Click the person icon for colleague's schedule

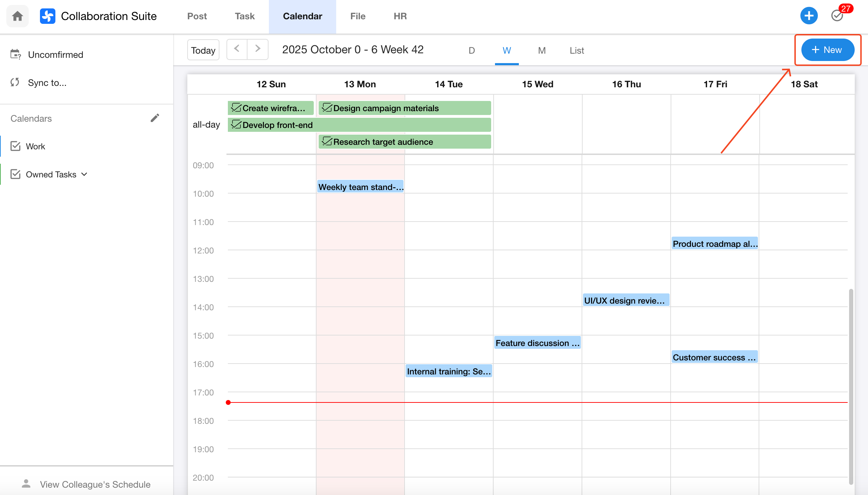point(26,484)
